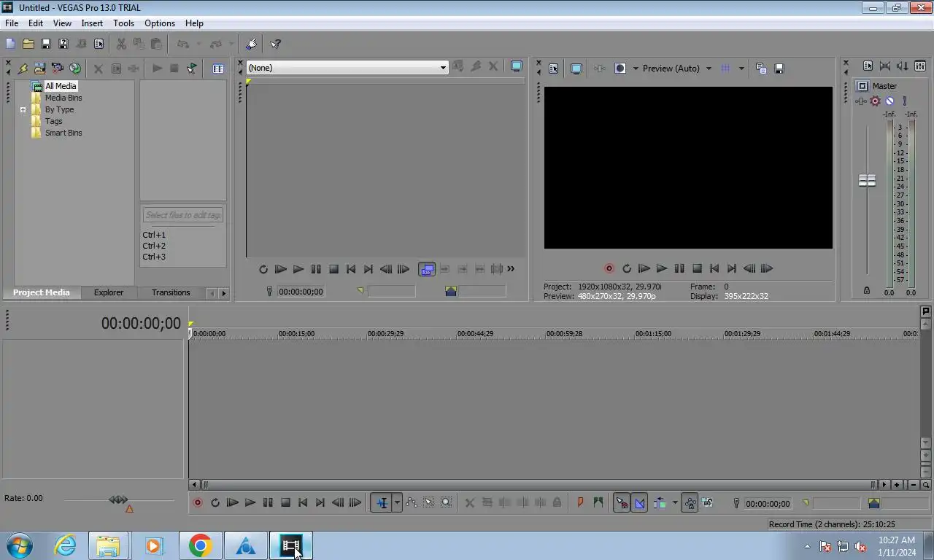The height and width of the screenshot is (560, 934).
Task: Click the playback Rate slider handle
Action: [118, 499]
